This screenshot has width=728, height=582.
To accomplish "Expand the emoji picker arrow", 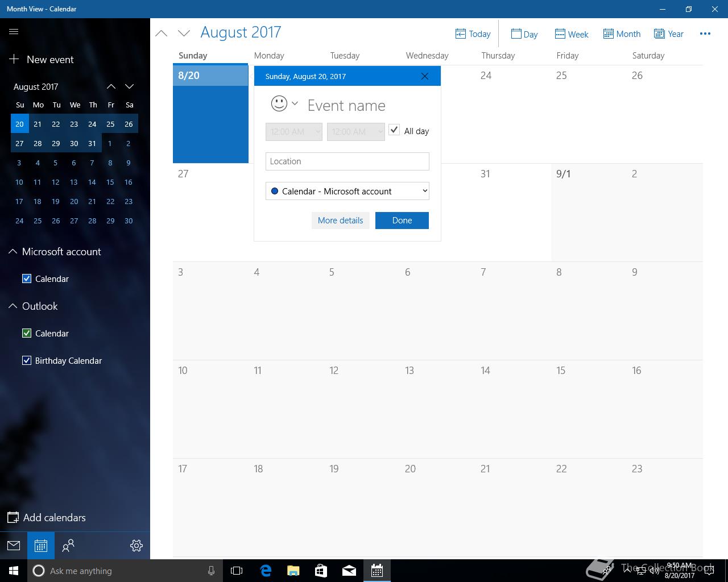I will click(295, 103).
